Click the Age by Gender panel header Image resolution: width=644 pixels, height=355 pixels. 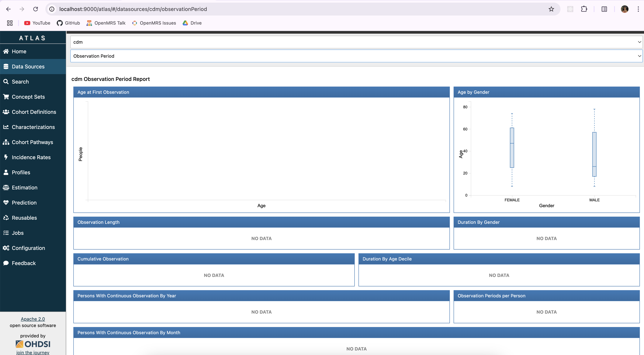coord(546,92)
